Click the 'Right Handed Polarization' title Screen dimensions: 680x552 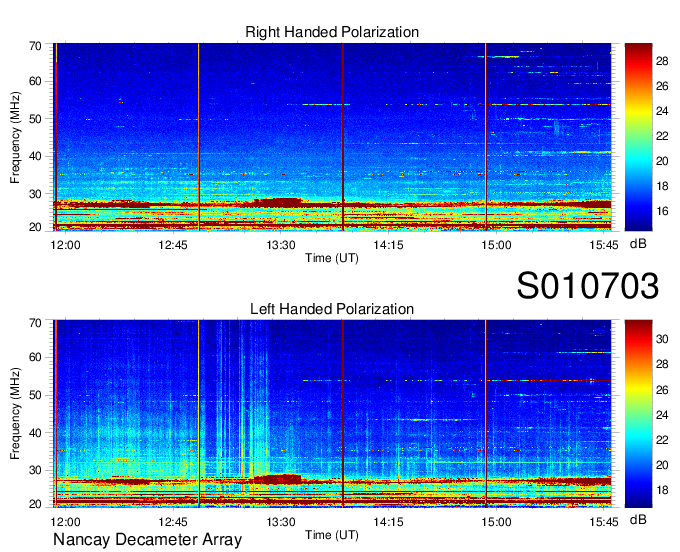tap(332, 32)
